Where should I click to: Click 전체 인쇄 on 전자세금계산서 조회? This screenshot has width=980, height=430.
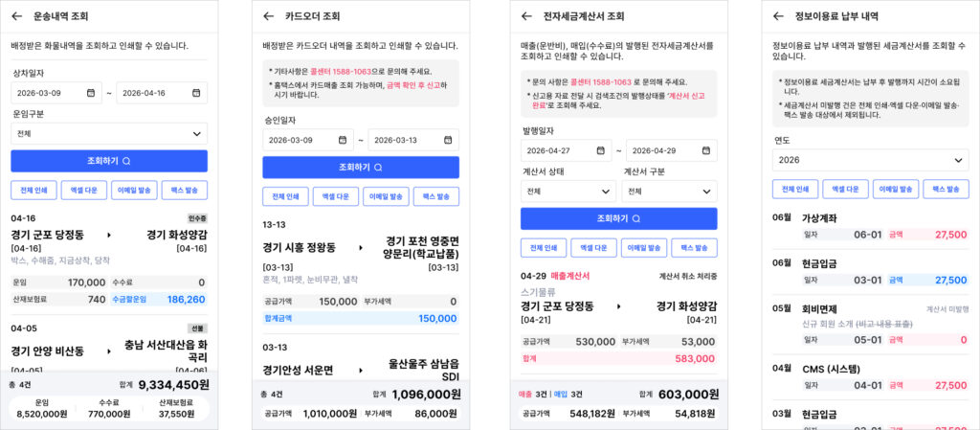[544, 248]
